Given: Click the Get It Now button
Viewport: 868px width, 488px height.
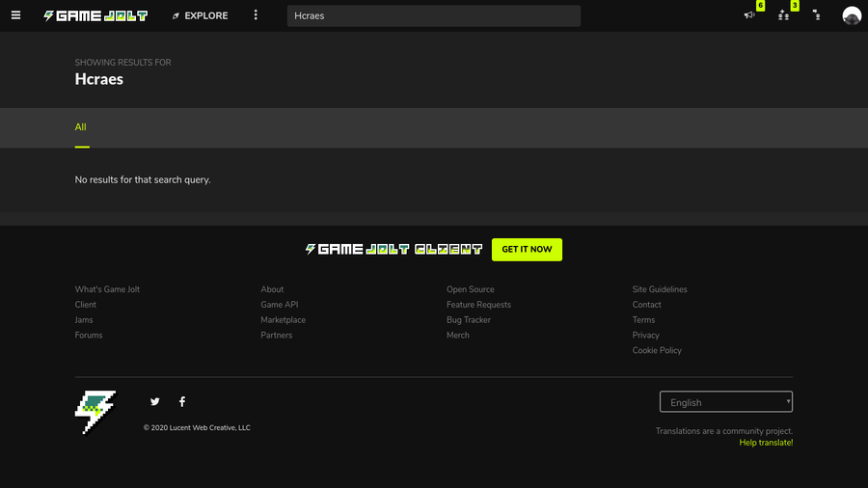Looking at the screenshot, I should (x=527, y=250).
